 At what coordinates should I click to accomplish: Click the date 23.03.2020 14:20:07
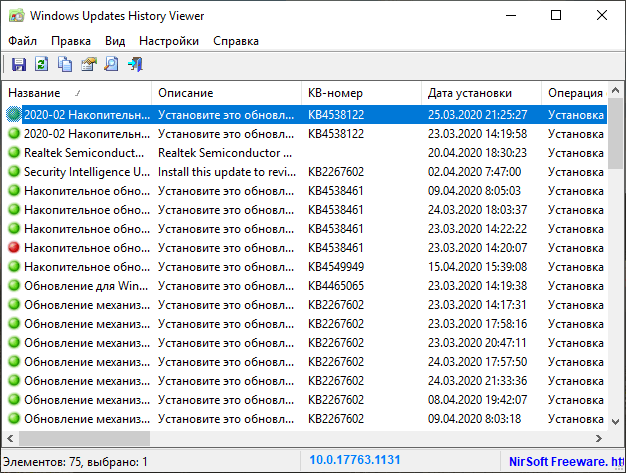[477, 248]
